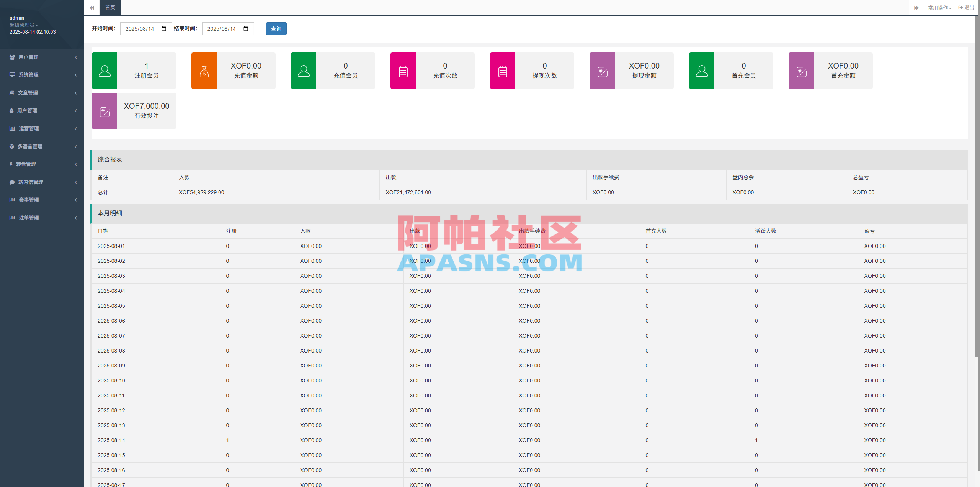Click the 赛事管理 chart icon

[x=11, y=199]
